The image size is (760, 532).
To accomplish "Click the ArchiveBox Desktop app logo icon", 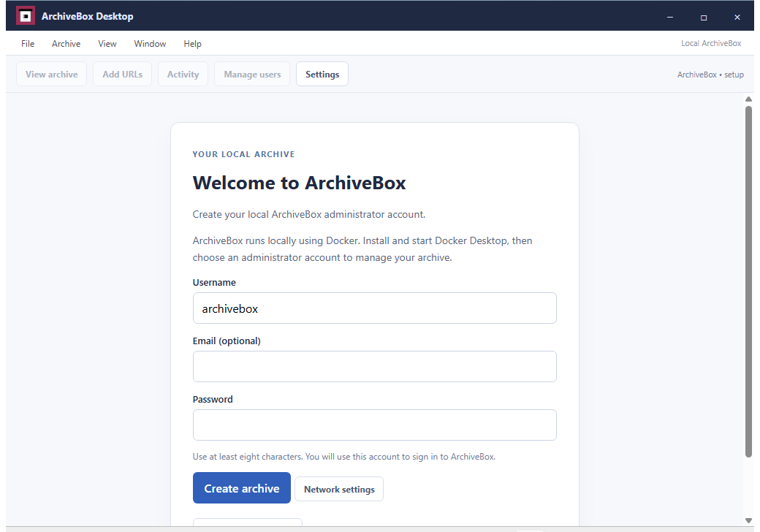I will click(x=25, y=16).
